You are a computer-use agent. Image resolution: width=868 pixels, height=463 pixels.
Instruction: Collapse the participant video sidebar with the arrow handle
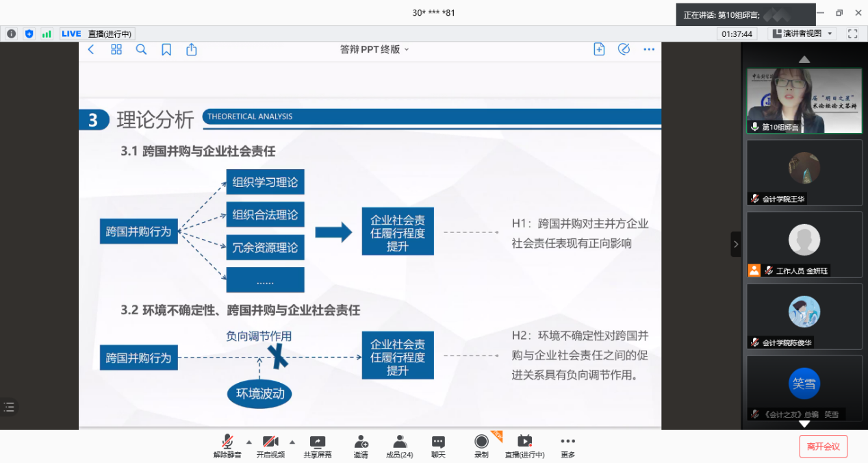coord(736,244)
